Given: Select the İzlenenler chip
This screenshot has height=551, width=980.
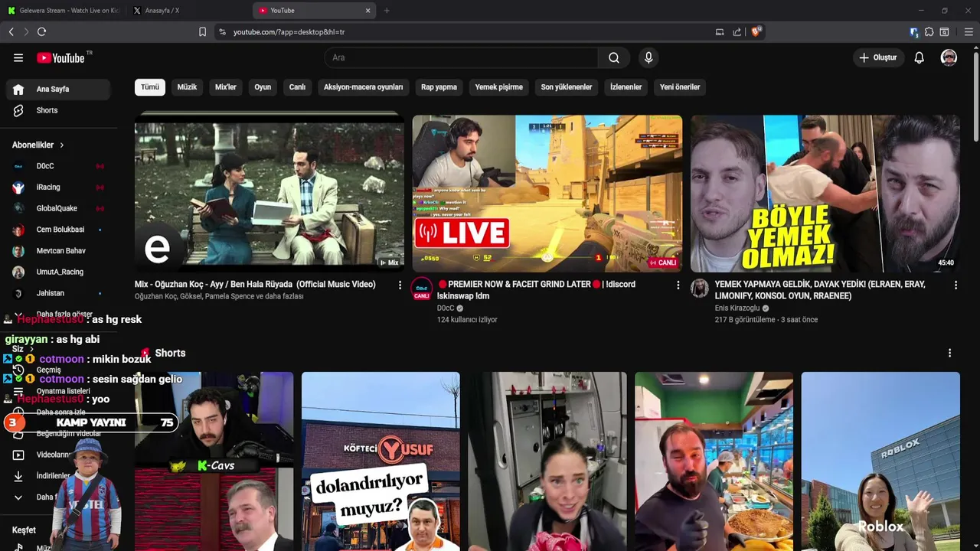Looking at the screenshot, I should click(x=626, y=87).
